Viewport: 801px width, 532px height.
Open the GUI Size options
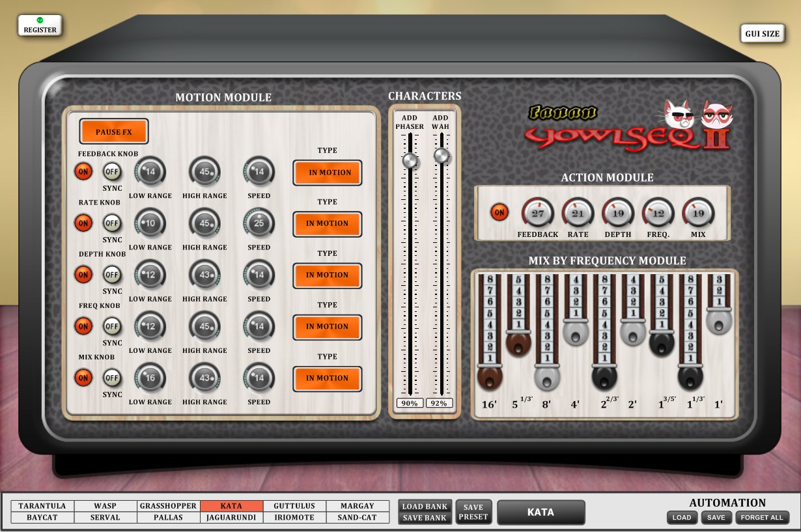coord(762,34)
